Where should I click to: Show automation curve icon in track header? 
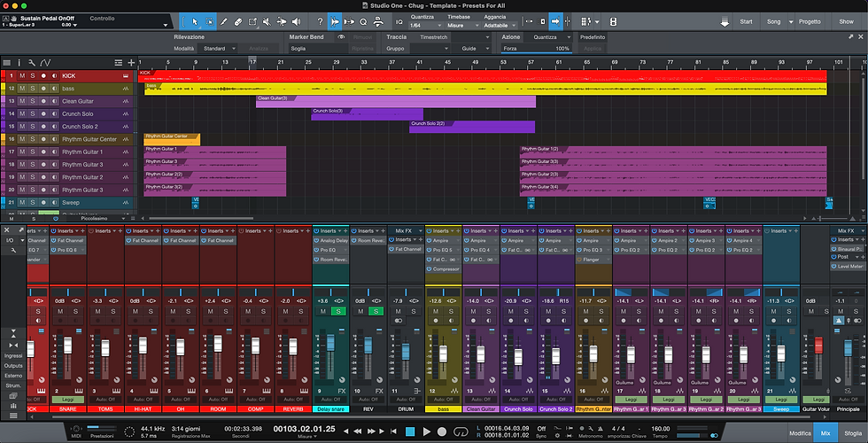[45, 63]
